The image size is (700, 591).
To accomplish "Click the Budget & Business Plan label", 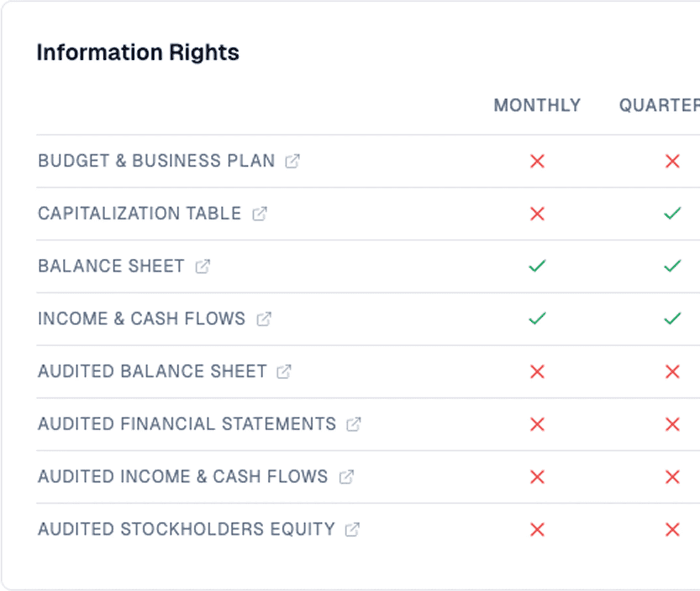I will 157,161.
